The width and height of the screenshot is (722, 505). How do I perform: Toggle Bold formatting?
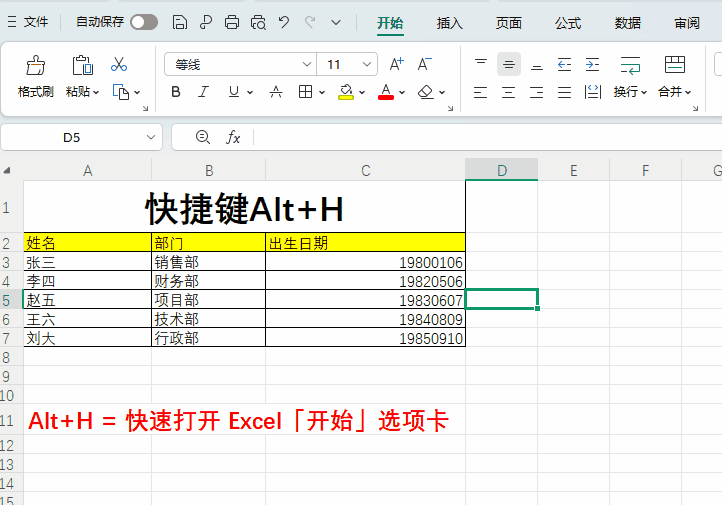click(175, 92)
